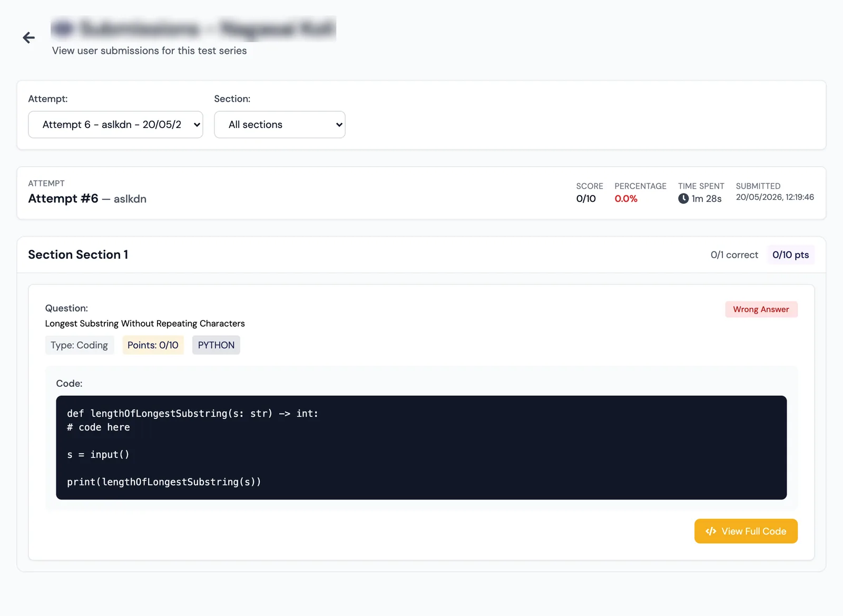Click the 0/1 correct text
This screenshot has height=616, width=843.
tap(734, 255)
